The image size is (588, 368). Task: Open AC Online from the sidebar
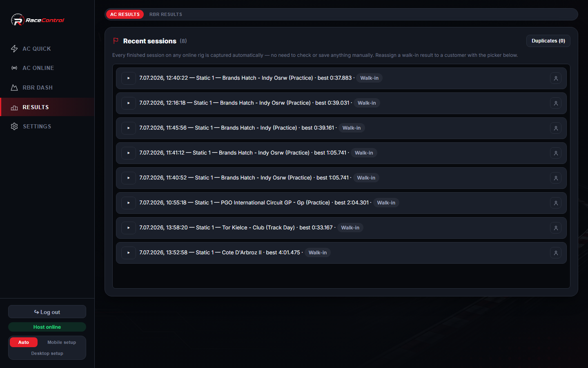point(47,68)
